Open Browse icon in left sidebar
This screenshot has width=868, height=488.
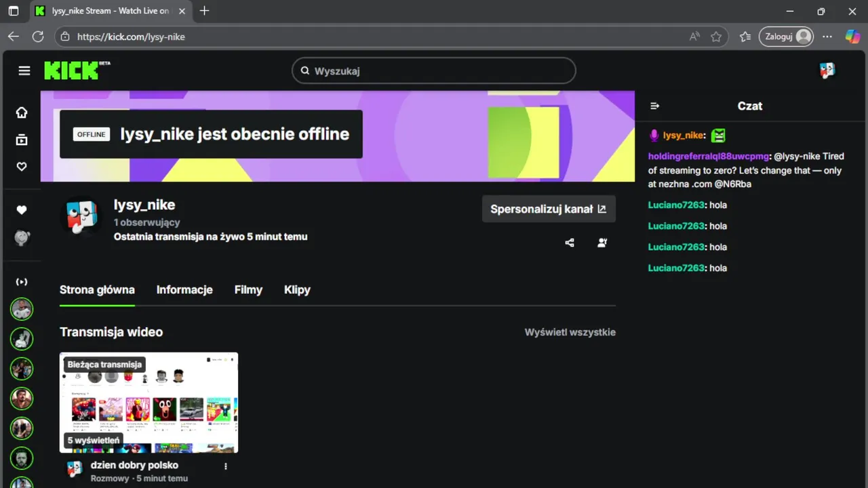pyautogui.click(x=22, y=140)
